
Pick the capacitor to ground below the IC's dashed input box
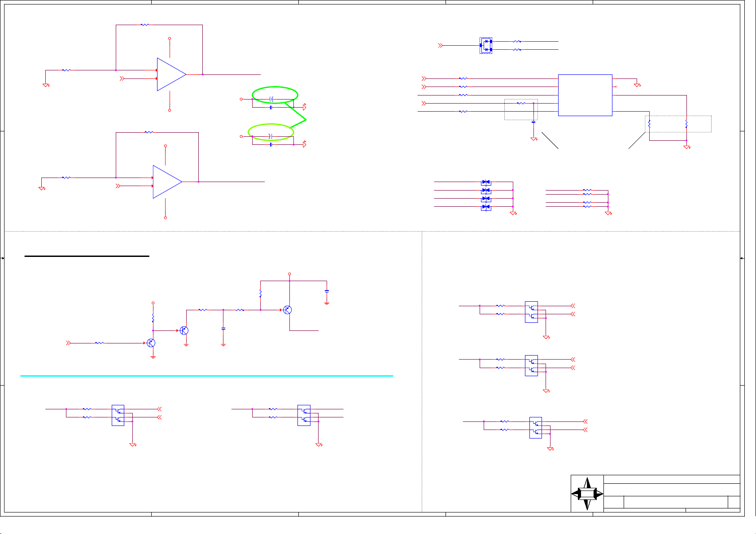pos(533,122)
